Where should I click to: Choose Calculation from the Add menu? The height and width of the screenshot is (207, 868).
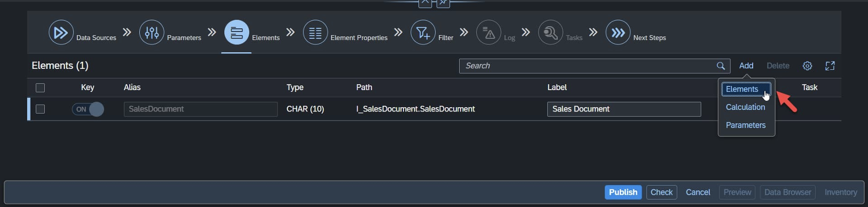coord(745,107)
